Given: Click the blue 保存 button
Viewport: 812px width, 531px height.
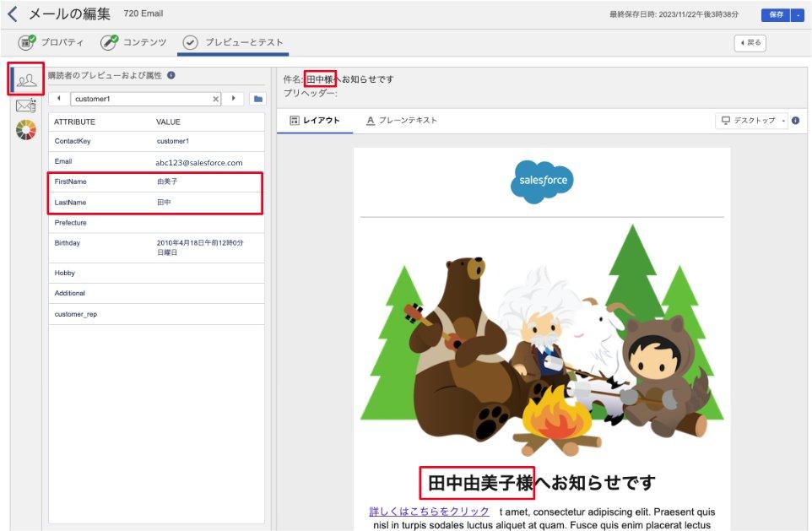Looking at the screenshot, I should (x=776, y=15).
